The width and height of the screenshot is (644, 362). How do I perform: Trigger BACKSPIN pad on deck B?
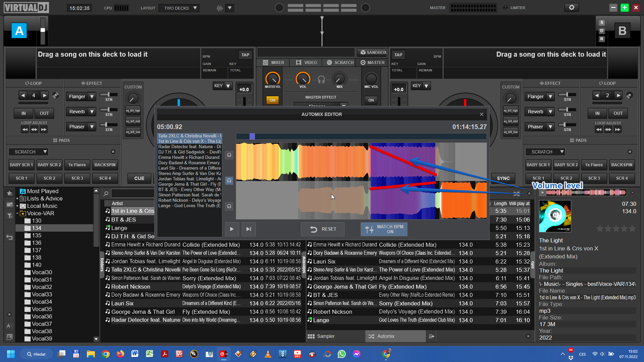[622, 165]
